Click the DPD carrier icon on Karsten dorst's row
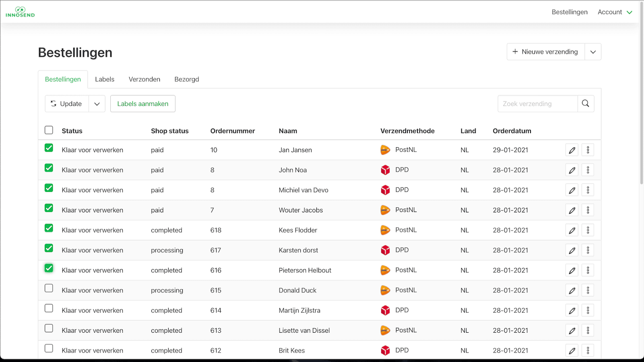644x362 pixels. (385, 250)
